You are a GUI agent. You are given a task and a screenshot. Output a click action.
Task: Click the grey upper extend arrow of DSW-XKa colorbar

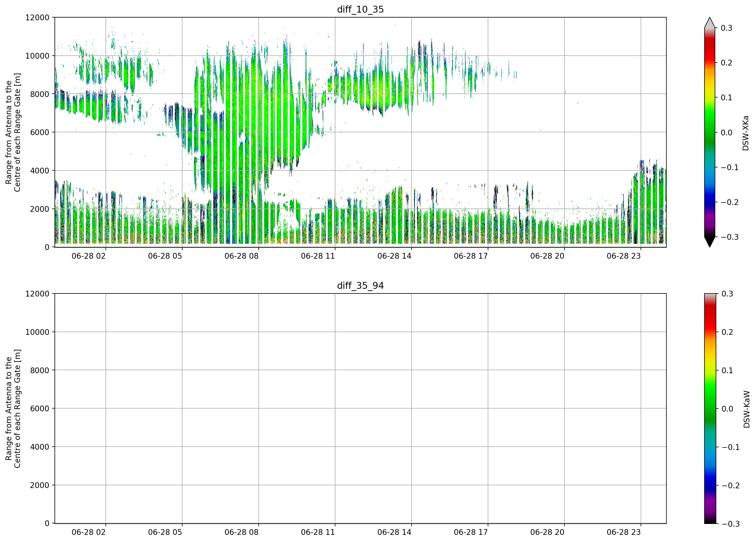pyautogui.click(x=710, y=23)
